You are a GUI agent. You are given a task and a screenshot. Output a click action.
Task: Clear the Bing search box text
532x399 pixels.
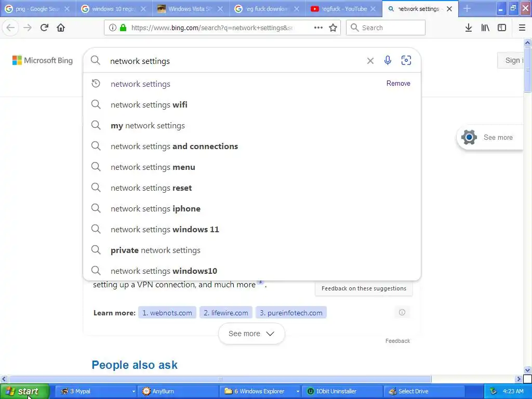[370, 61]
